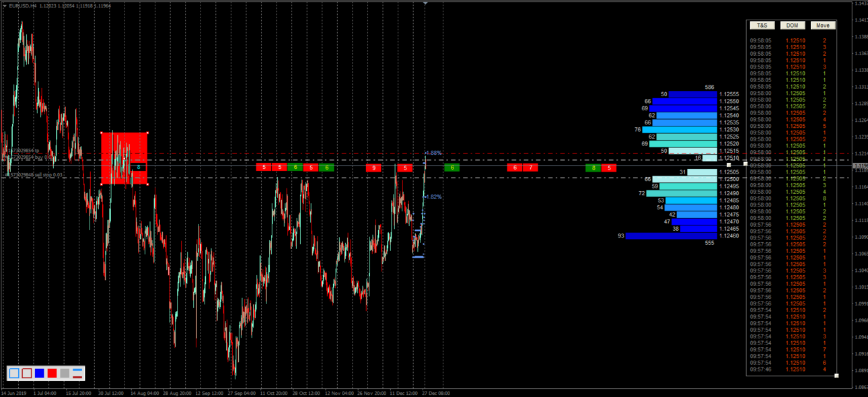The width and height of the screenshot is (868, 397).
Task: Click the sell stop 0.03 order label
Action: [x=34, y=175]
